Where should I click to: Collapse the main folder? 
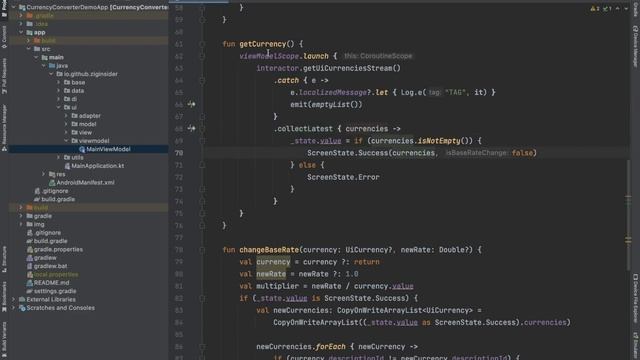coord(36,58)
